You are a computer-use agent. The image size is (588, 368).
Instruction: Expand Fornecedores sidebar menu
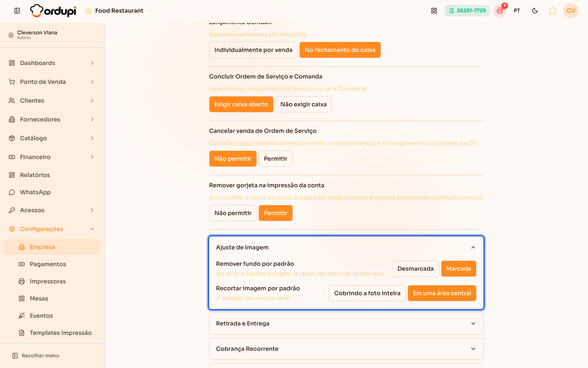pyautogui.click(x=52, y=119)
